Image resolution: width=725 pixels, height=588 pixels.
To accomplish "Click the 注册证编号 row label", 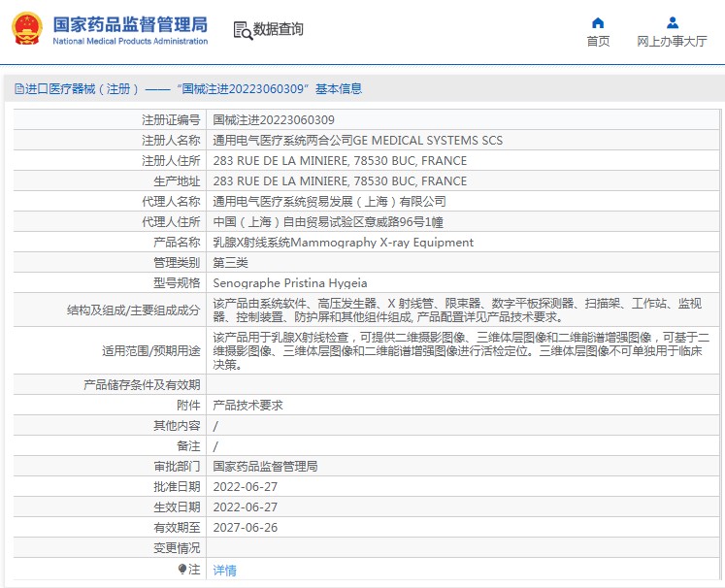I will pos(171,120).
